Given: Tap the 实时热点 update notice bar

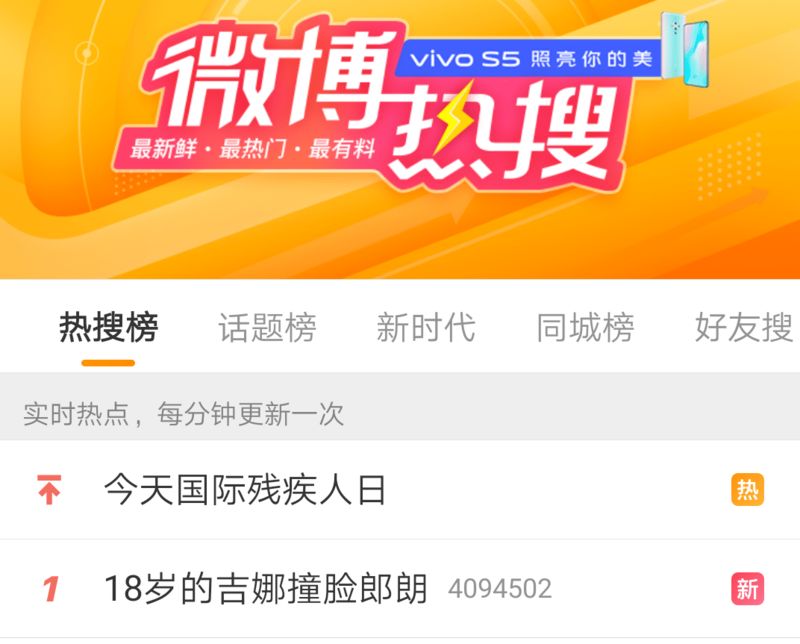Looking at the screenshot, I should [x=400, y=413].
